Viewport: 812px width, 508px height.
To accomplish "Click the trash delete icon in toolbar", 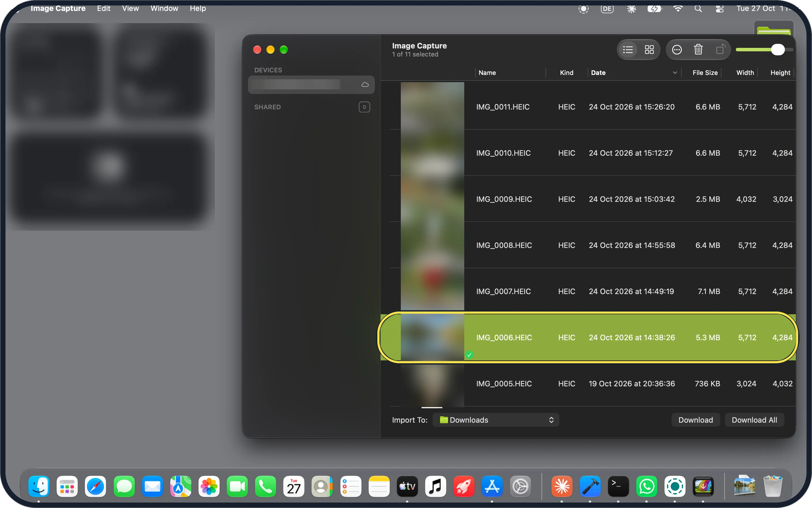I will point(698,50).
